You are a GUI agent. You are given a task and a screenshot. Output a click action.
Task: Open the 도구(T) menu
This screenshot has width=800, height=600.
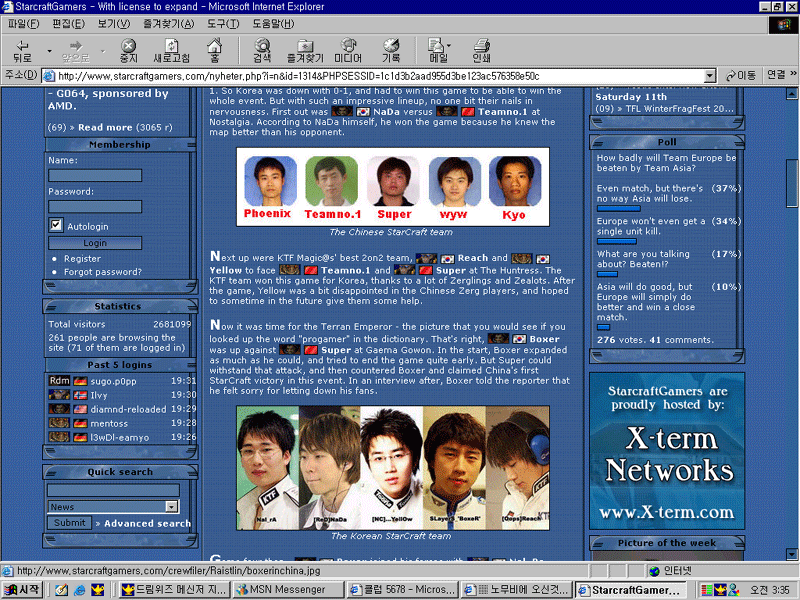coord(223,23)
